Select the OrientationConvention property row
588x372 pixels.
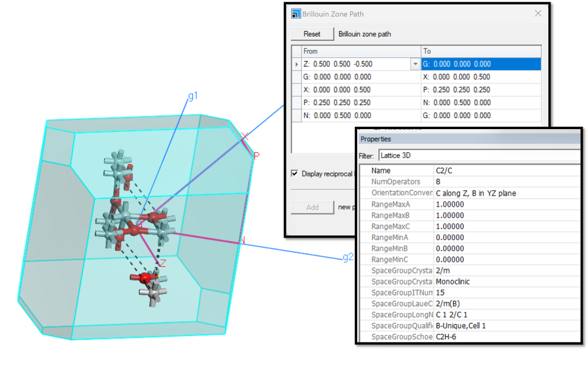(x=470, y=193)
